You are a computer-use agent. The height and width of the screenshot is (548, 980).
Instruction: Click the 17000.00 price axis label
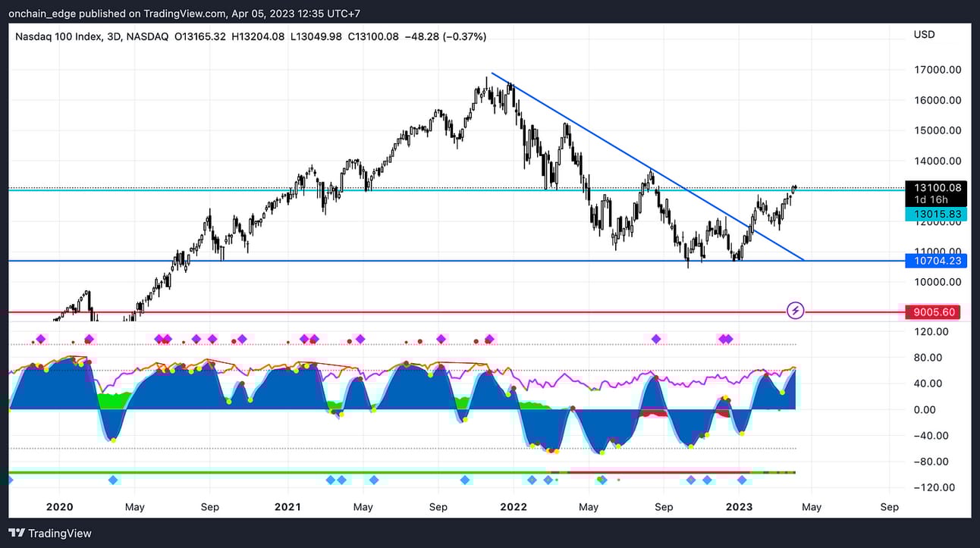click(938, 70)
